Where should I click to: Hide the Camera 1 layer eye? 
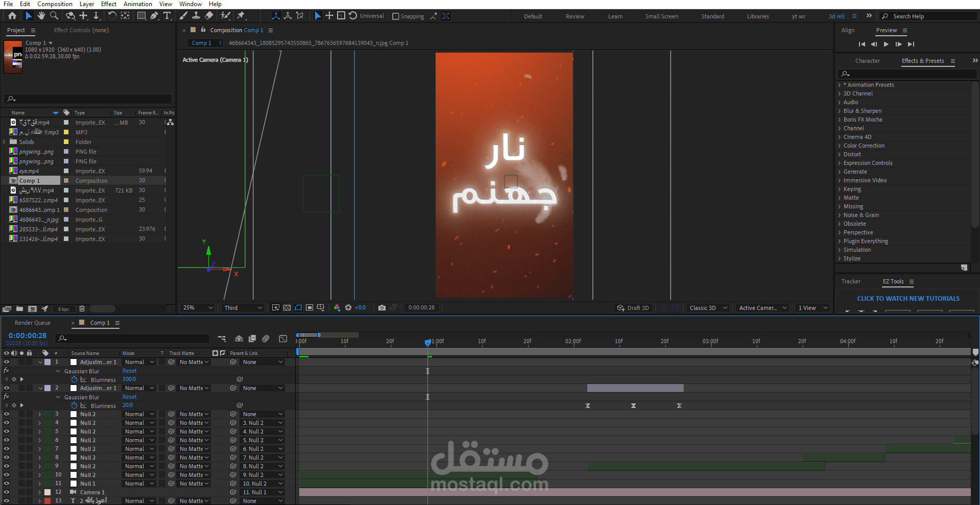(x=7, y=492)
